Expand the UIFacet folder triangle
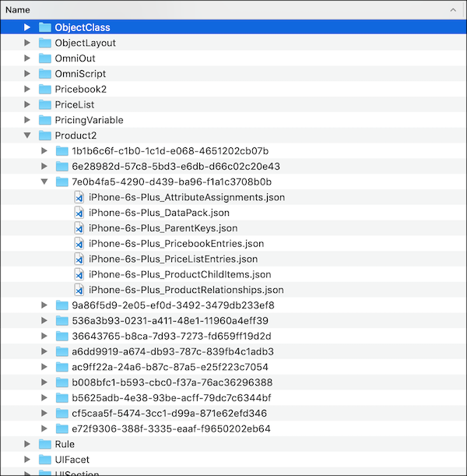 (x=27, y=460)
